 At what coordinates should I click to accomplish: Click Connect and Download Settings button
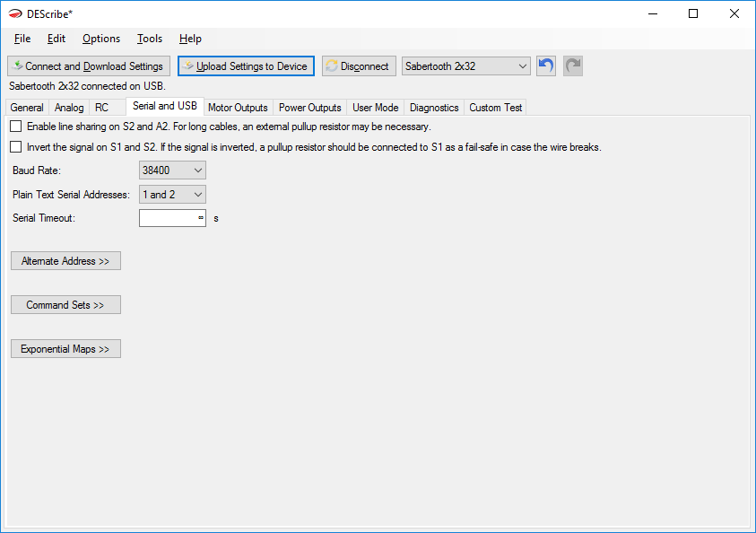tap(88, 66)
